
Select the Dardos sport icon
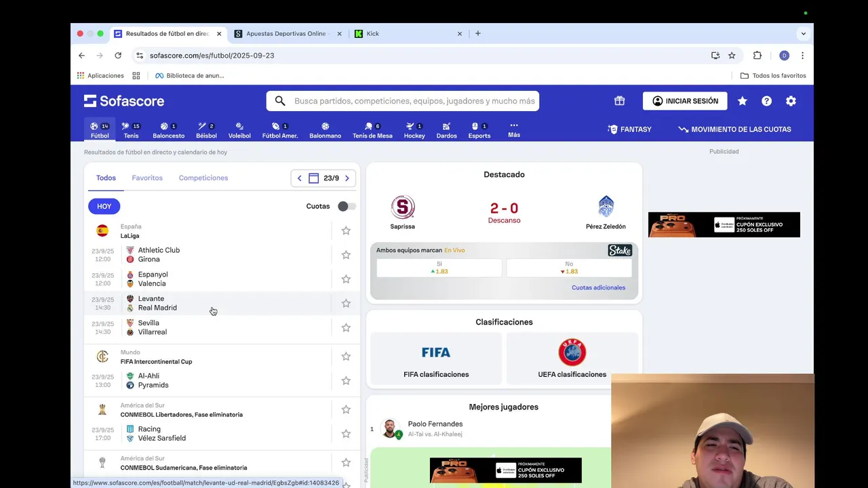point(446,130)
